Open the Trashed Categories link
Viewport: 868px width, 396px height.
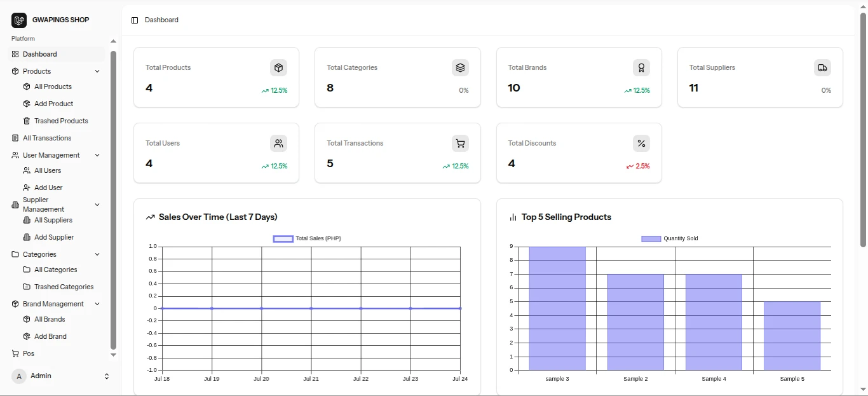pos(62,287)
